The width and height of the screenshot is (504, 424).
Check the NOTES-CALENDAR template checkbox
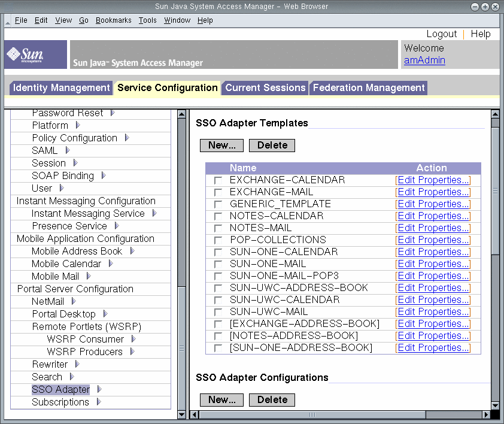[x=218, y=216]
